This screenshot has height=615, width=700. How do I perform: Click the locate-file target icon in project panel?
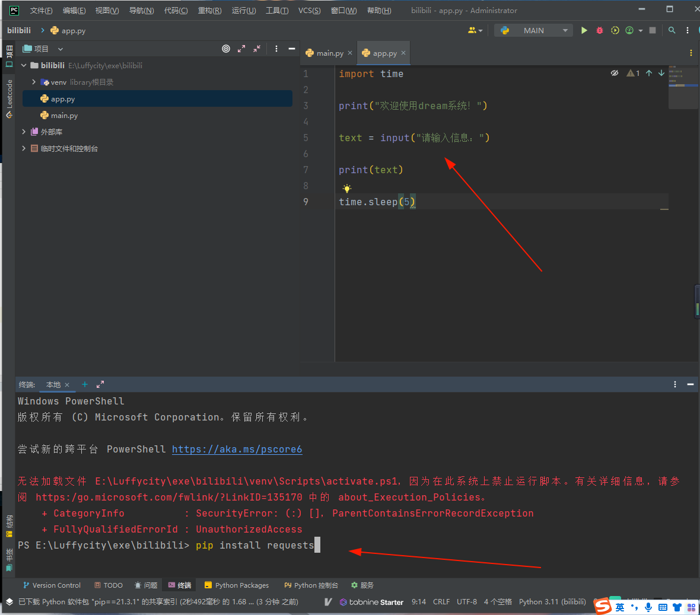(x=226, y=49)
